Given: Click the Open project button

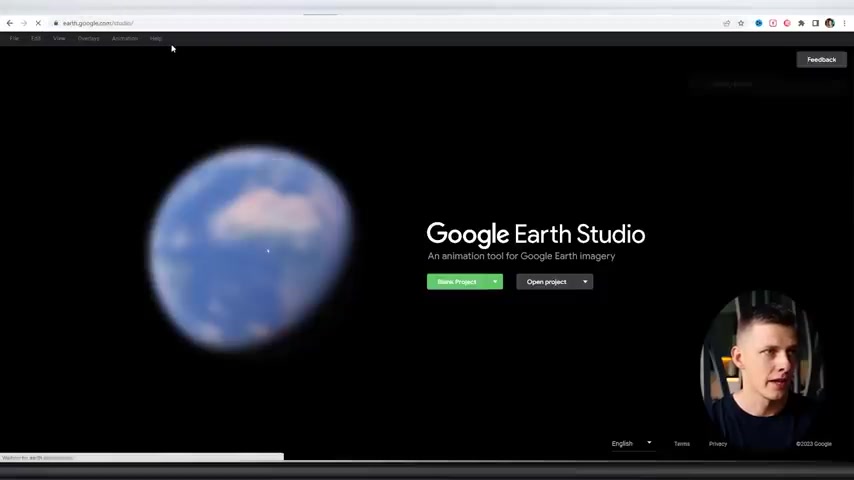Looking at the screenshot, I should coord(546,282).
